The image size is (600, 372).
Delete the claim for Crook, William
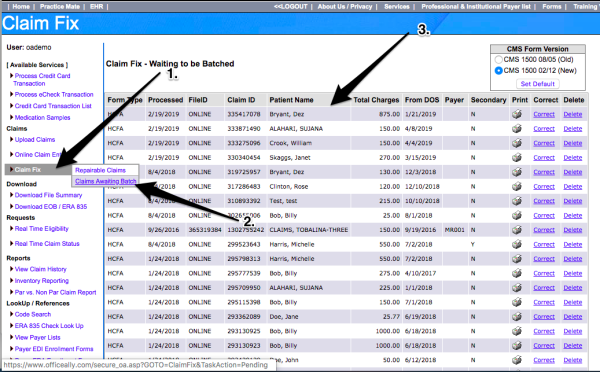[573, 143]
